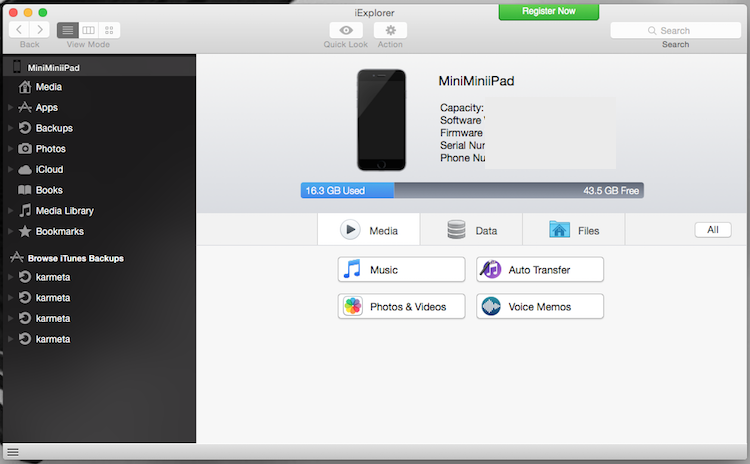Click the Media Library music note icon
The image size is (750, 464).
(25, 210)
